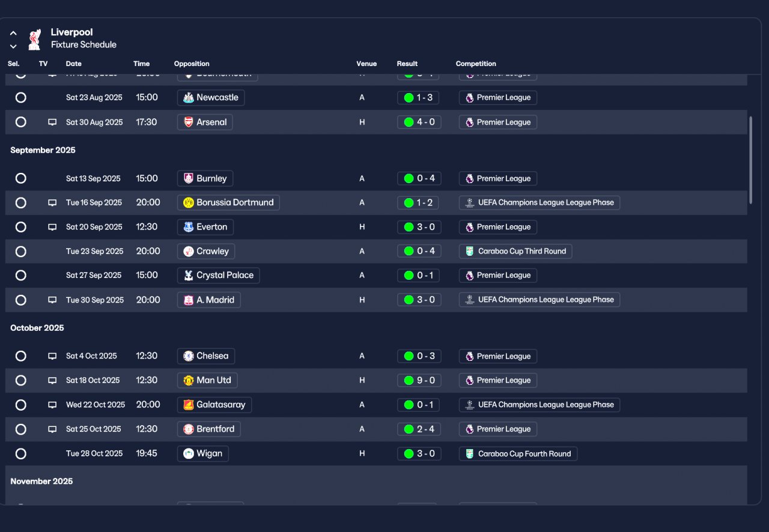Click the Liverpool team name heading
Viewport: 769px width, 532px height.
click(x=72, y=32)
